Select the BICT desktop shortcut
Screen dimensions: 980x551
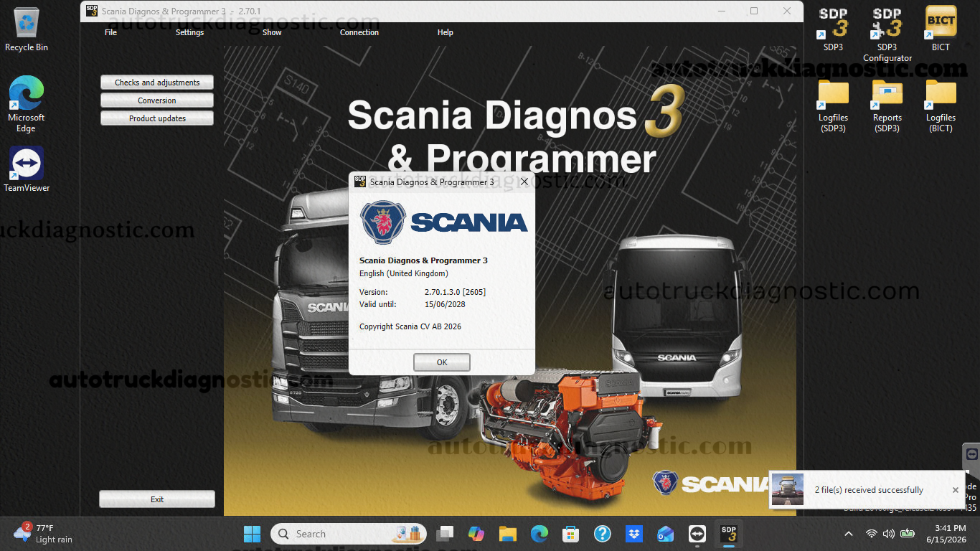(941, 29)
